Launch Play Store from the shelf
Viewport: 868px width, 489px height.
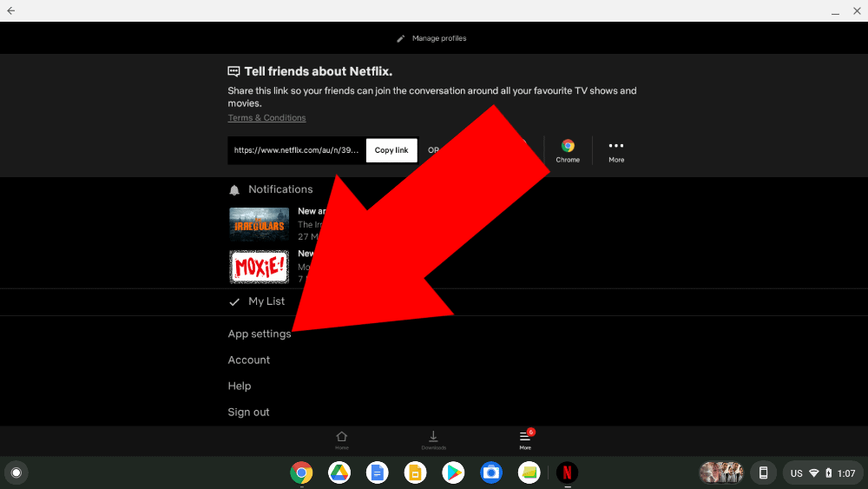pos(453,472)
